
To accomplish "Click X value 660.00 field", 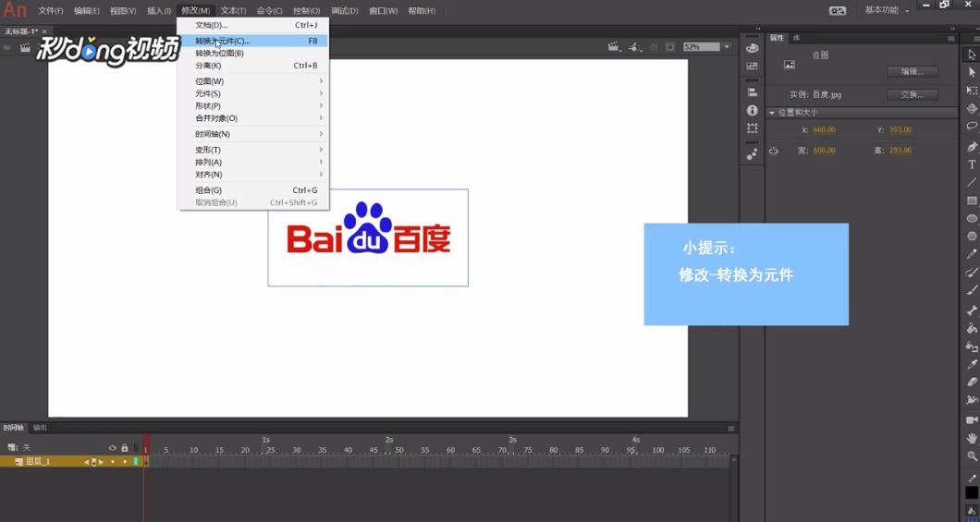I will coord(825,130).
